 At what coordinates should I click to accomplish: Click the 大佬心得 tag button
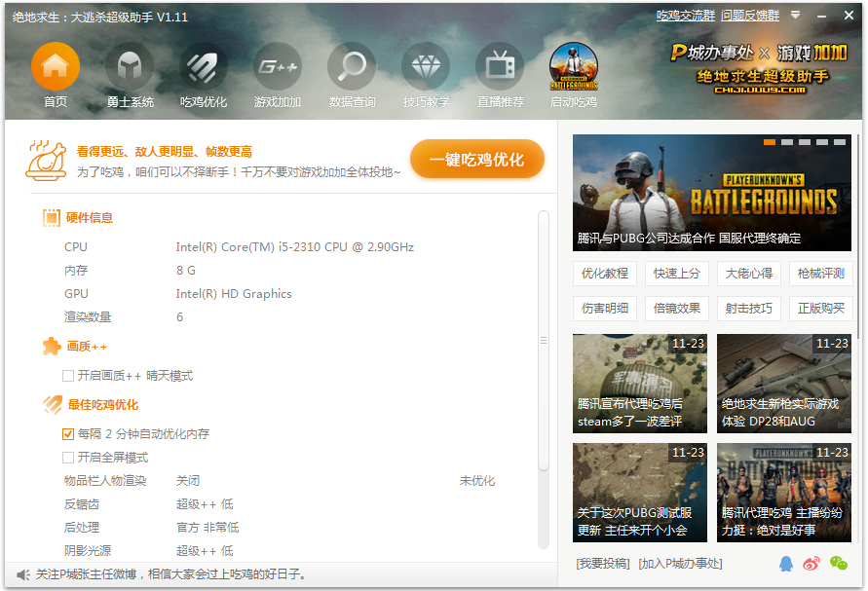(748, 274)
